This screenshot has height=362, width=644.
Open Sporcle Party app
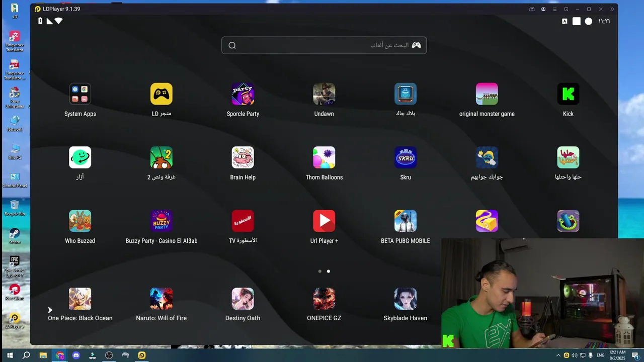pyautogui.click(x=243, y=94)
